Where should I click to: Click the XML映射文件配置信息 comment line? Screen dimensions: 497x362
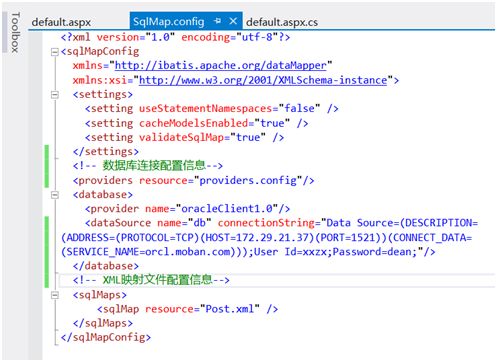(151, 280)
